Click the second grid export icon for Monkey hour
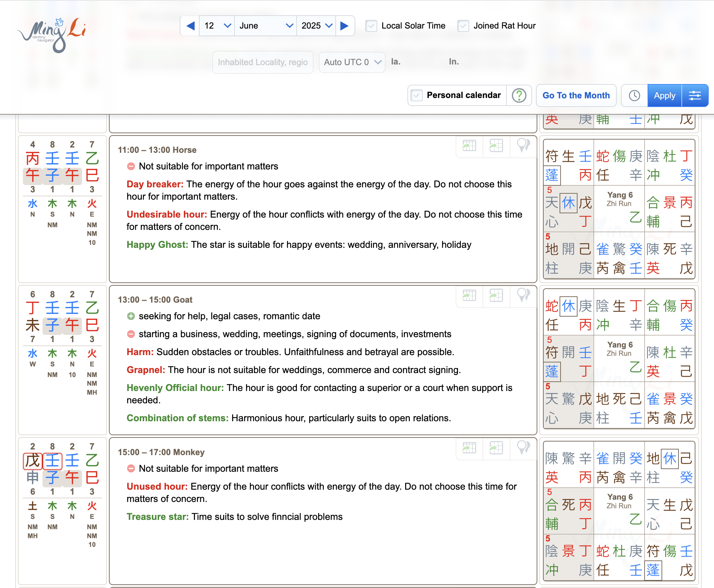 tap(495, 448)
